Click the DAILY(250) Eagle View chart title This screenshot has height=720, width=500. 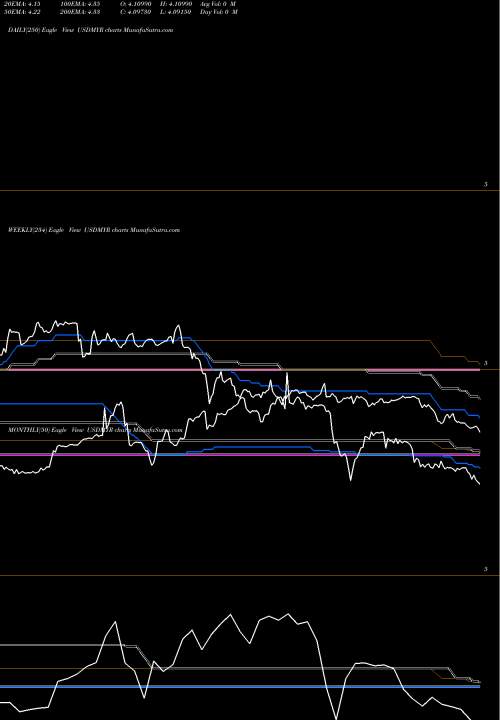click(x=90, y=30)
